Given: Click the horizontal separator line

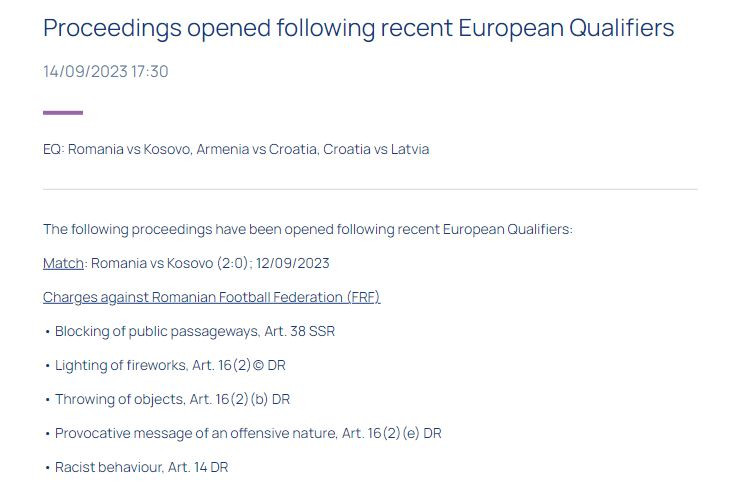Looking at the screenshot, I should pos(370,189).
